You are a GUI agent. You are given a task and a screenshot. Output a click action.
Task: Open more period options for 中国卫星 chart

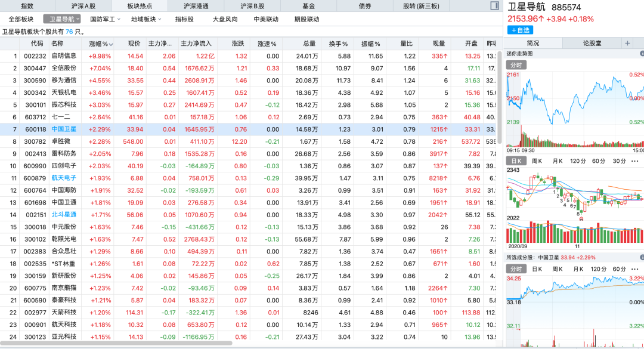coord(635,269)
